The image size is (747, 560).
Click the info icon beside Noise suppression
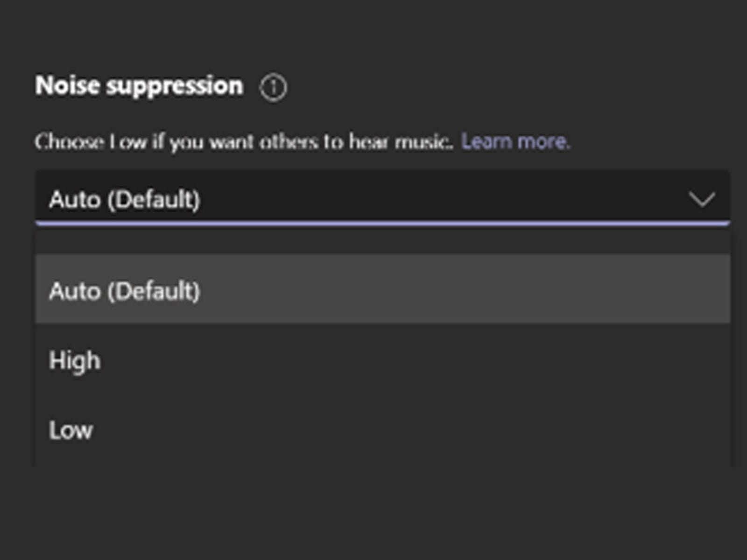(x=273, y=88)
